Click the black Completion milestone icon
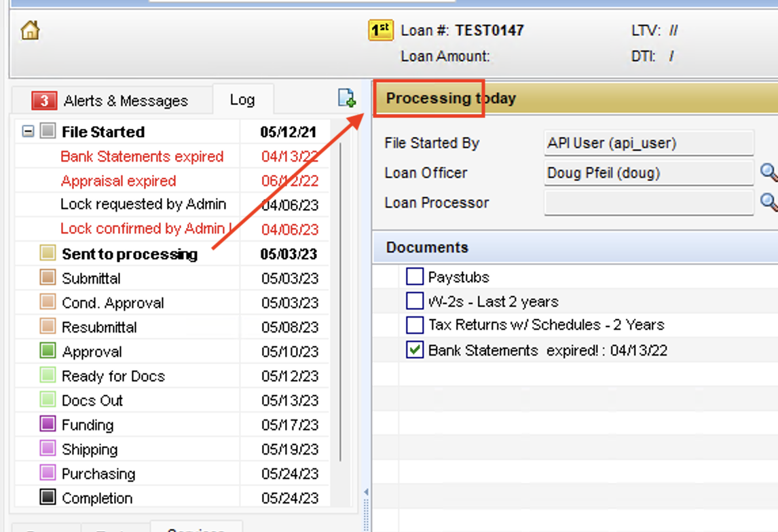778x532 pixels. click(x=48, y=497)
